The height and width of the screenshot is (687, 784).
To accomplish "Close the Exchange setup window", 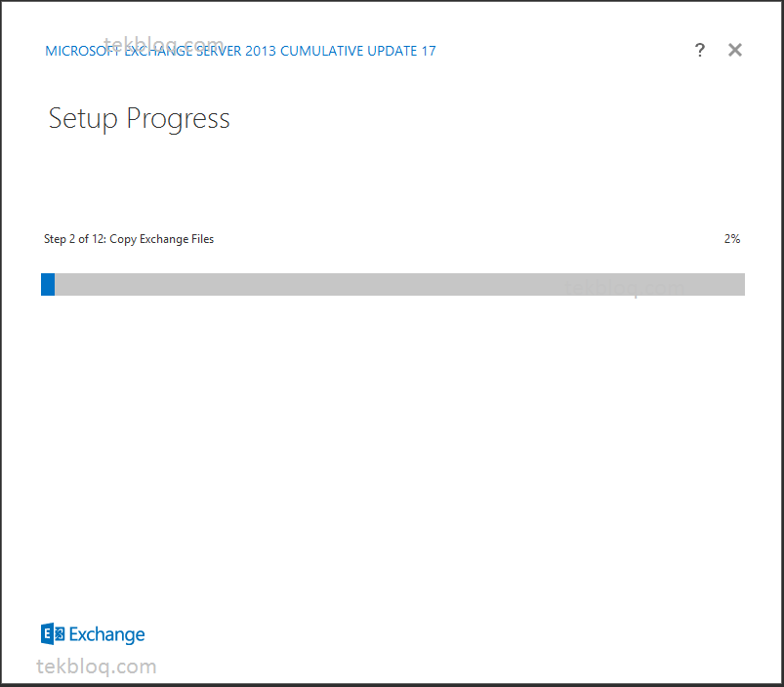I will [x=735, y=50].
